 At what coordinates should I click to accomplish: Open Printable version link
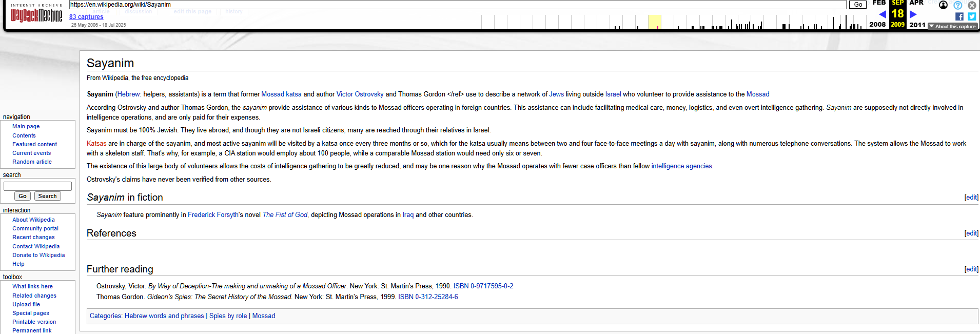tap(34, 322)
